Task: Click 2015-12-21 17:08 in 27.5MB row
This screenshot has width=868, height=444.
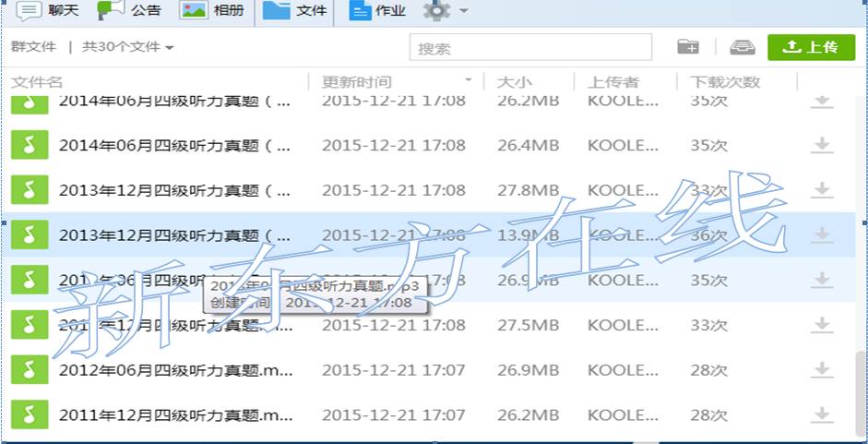Action: click(x=394, y=325)
